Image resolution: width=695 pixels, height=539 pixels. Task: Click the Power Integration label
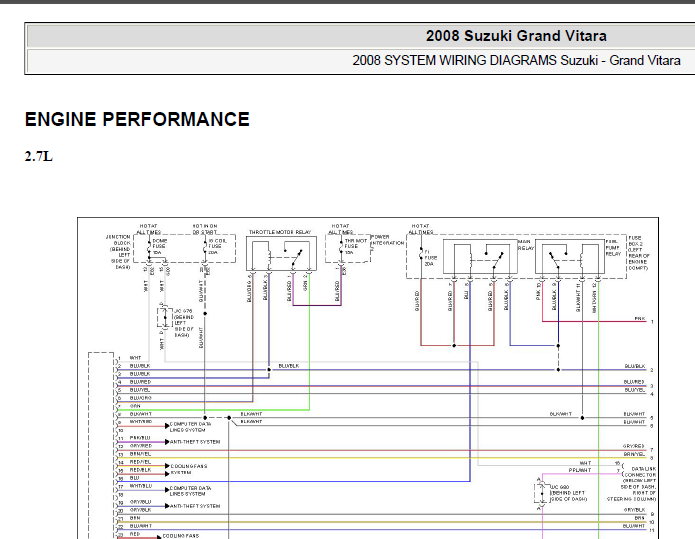387,240
